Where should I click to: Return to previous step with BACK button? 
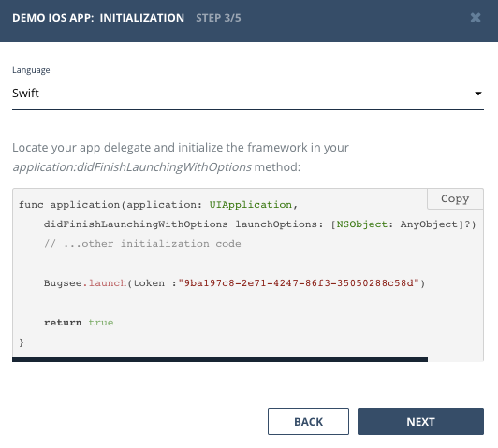pyautogui.click(x=308, y=422)
